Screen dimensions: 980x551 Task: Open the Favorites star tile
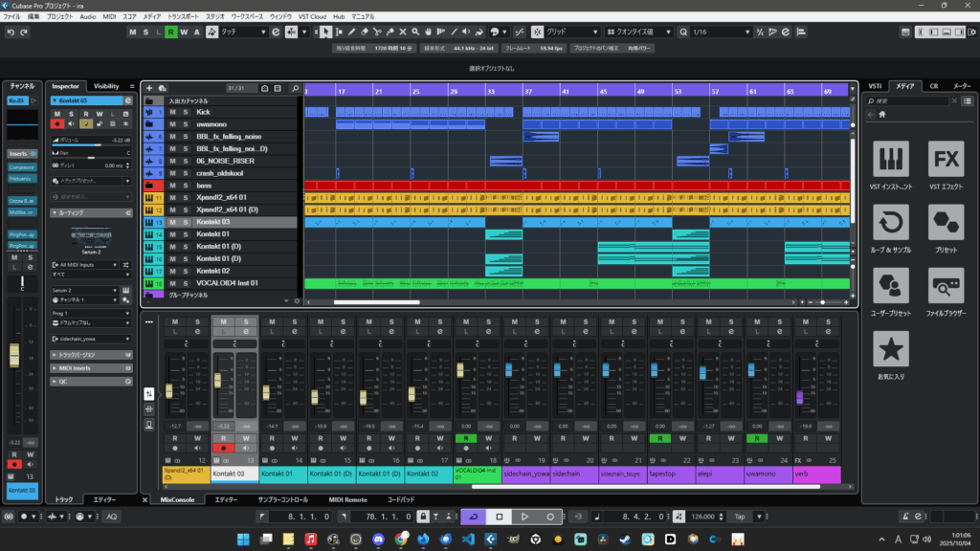[893, 349]
